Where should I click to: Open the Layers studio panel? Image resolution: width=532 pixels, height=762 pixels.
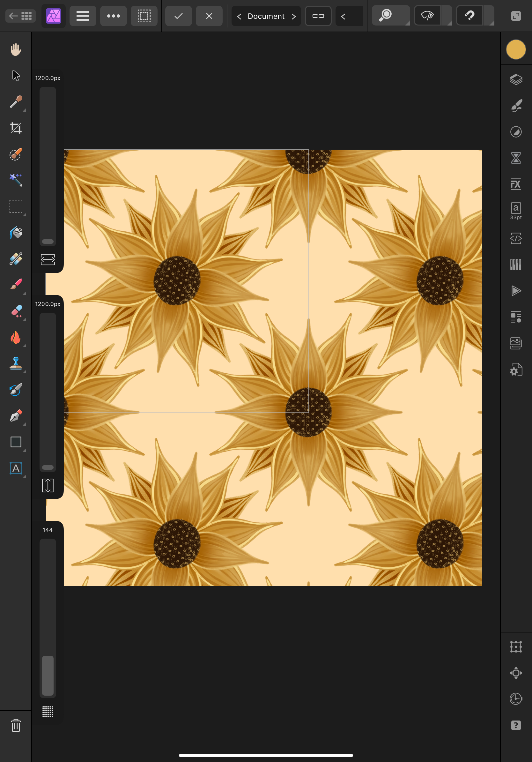pos(516,80)
